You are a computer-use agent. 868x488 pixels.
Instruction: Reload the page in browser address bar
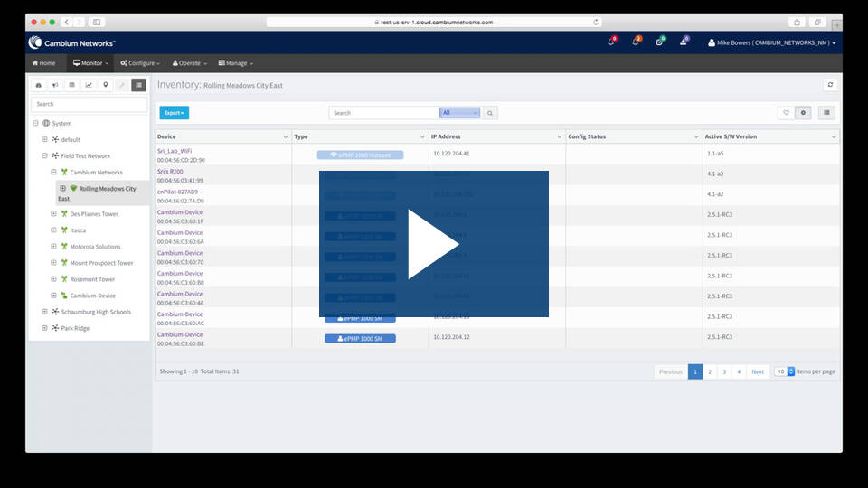[596, 22]
